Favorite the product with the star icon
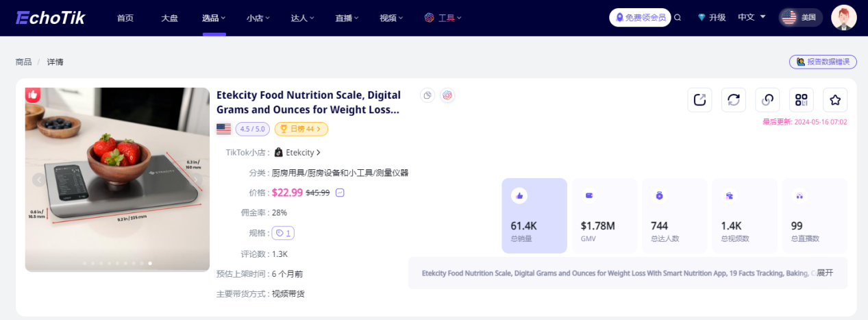Screen dimensions: 868x320 [834, 100]
